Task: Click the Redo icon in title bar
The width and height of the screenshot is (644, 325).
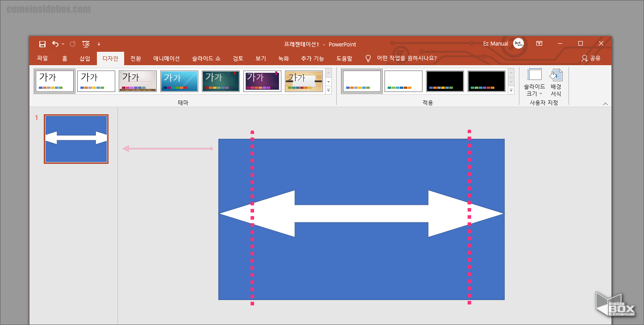Action: tap(73, 44)
